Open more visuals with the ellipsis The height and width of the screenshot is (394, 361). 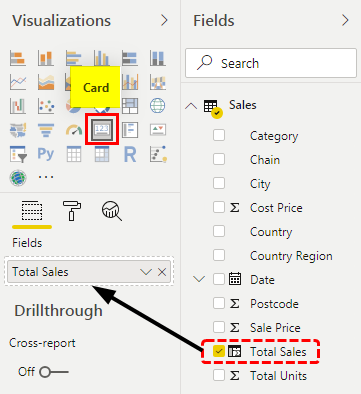(46, 177)
